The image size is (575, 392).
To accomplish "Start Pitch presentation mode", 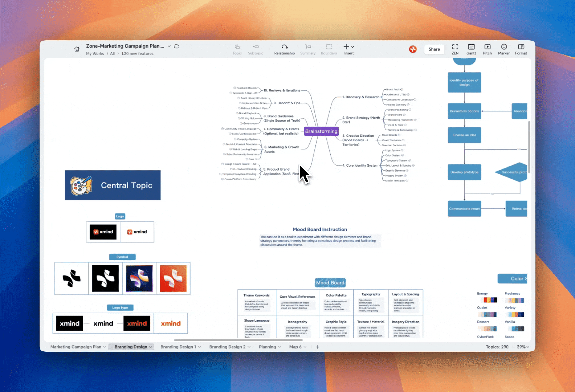I will coord(488,49).
